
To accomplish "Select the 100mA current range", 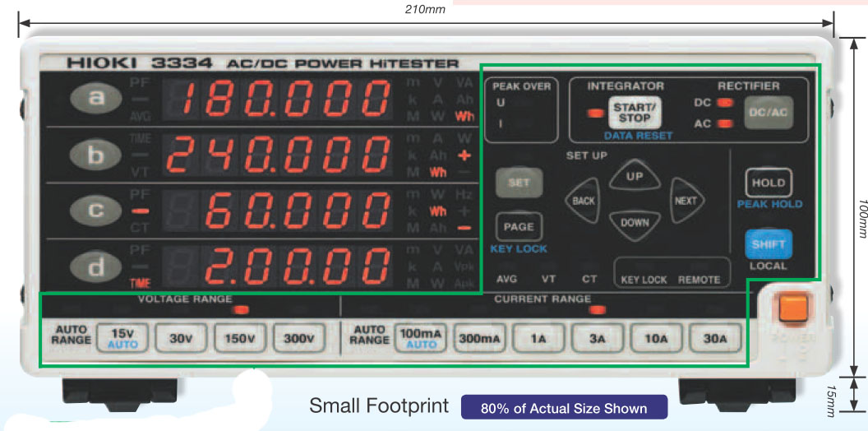I will coord(420,338).
